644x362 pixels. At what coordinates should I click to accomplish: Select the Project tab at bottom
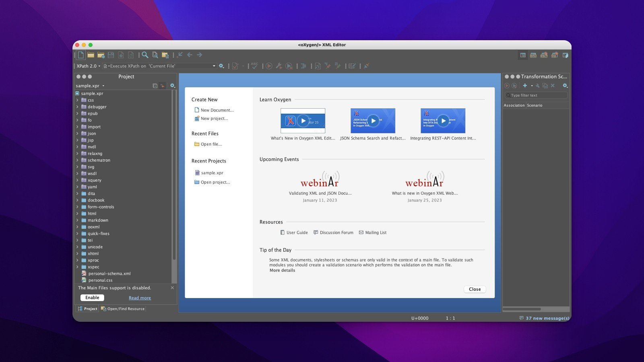click(87, 309)
